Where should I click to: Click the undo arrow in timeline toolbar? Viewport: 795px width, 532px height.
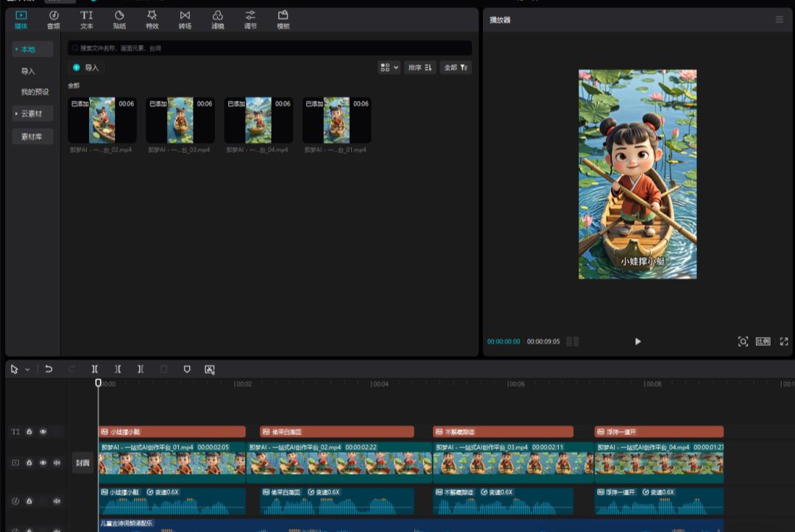[x=49, y=369]
